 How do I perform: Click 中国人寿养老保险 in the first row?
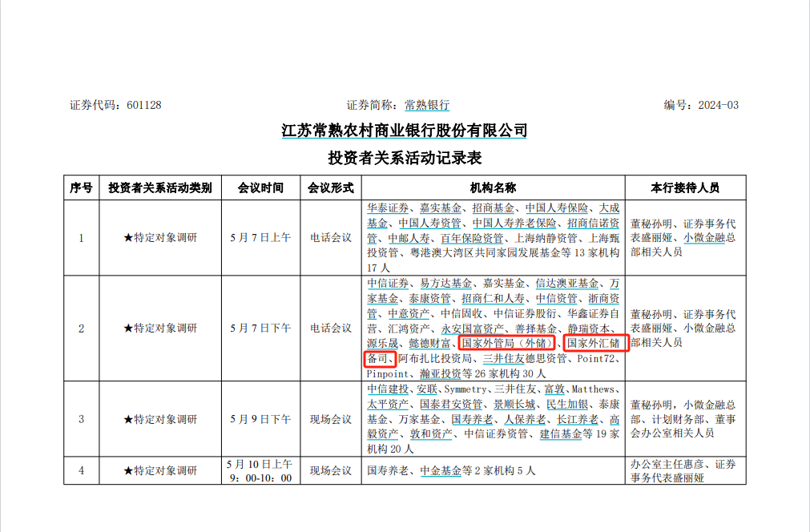click(x=514, y=223)
